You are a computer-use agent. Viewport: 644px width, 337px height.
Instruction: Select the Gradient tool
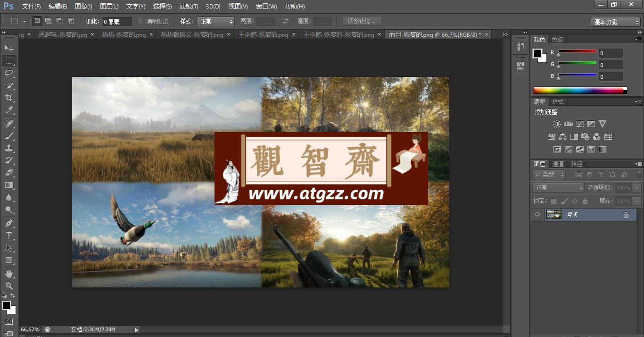tap(9, 185)
